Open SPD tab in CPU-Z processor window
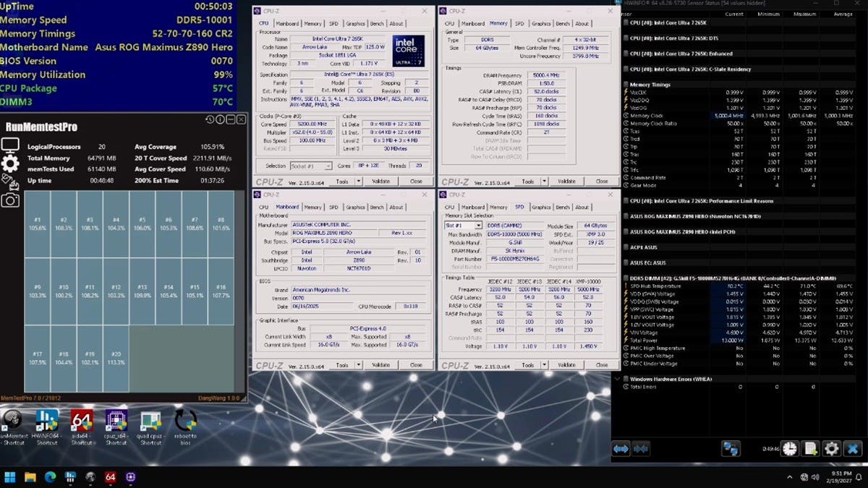 click(x=333, y=24)
